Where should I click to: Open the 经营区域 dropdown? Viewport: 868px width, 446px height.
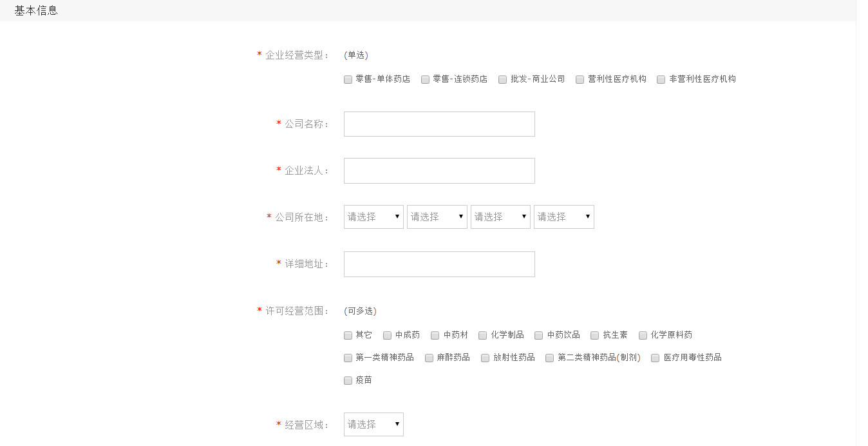coord(373,425)
